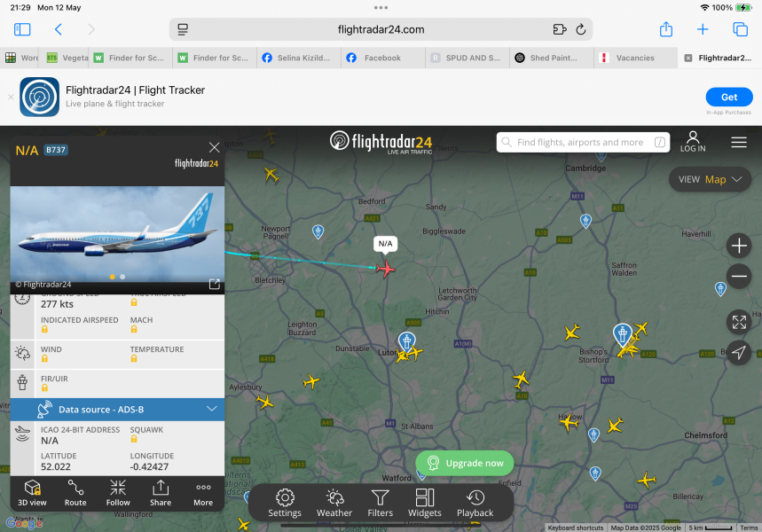
Task: Open page reader menu icon
Action: point(183,29)
